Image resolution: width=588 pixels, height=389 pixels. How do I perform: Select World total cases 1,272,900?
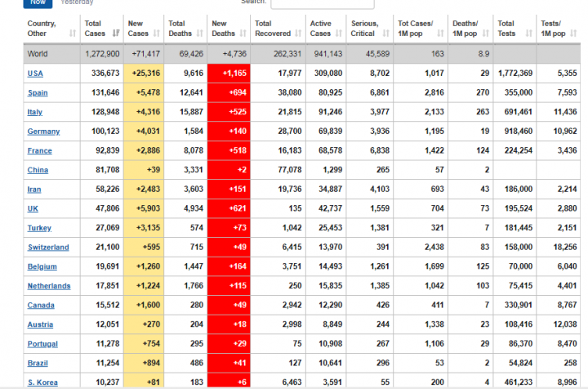pyautogui.click(x=101, y=54)
